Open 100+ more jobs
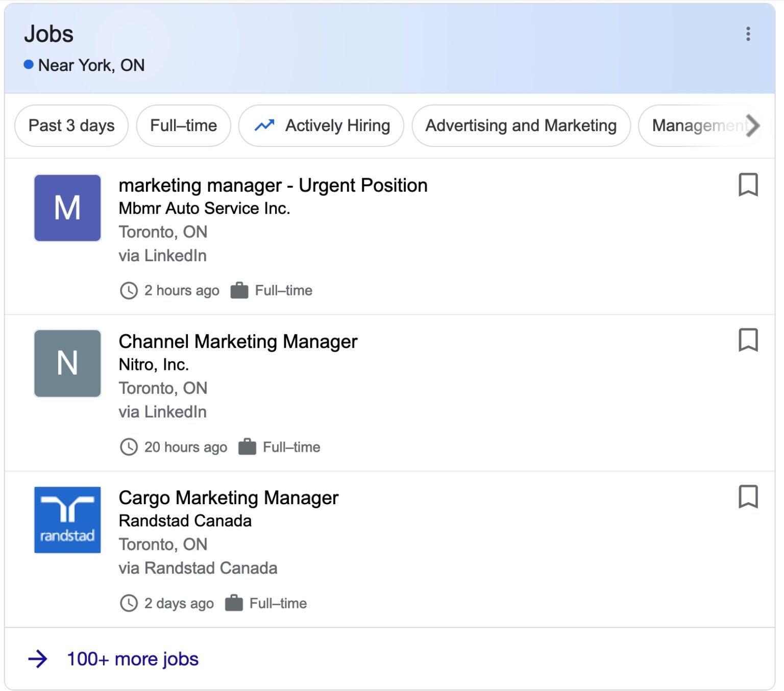Image resolution: width=784 pixels, height=691 pixels. [133, 659]
